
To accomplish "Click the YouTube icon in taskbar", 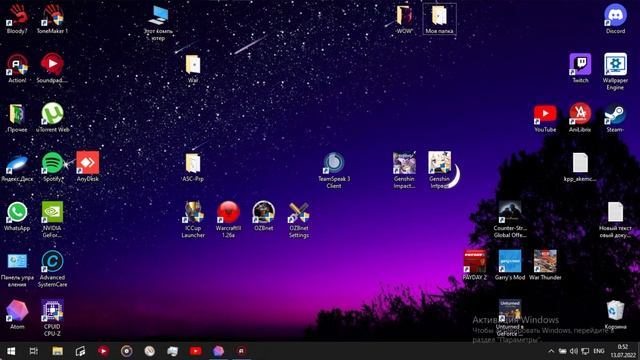I will tap(195, 351).
